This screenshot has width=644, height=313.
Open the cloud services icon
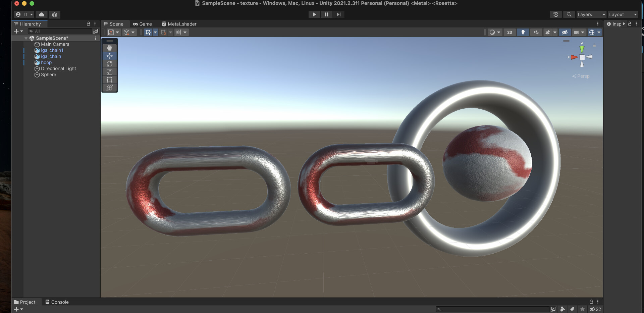42,14
